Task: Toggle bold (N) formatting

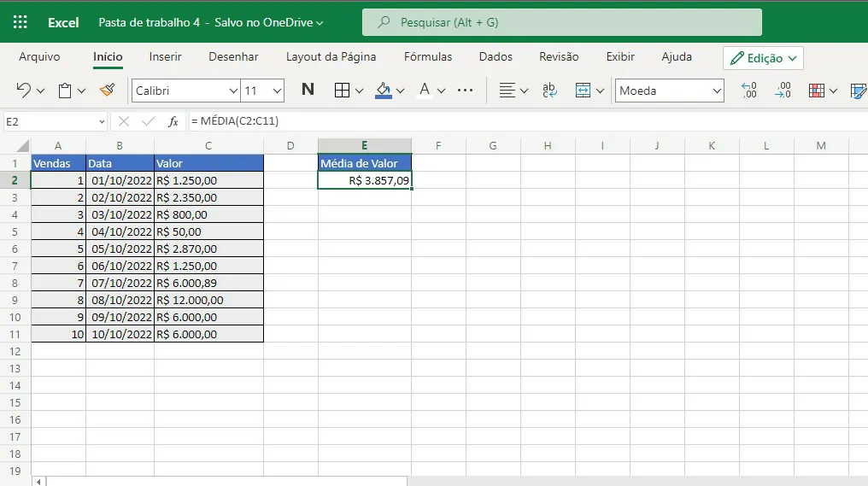Action: [x=308, y=90]
